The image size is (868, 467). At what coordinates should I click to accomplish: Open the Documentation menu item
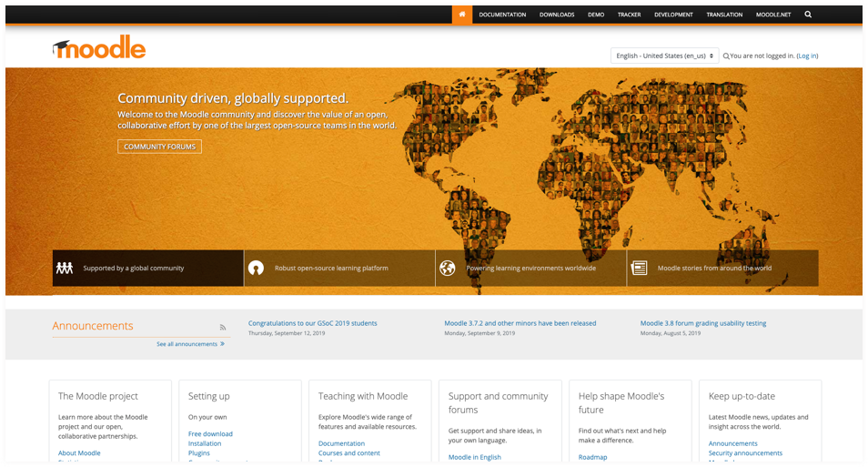(502, 15)
